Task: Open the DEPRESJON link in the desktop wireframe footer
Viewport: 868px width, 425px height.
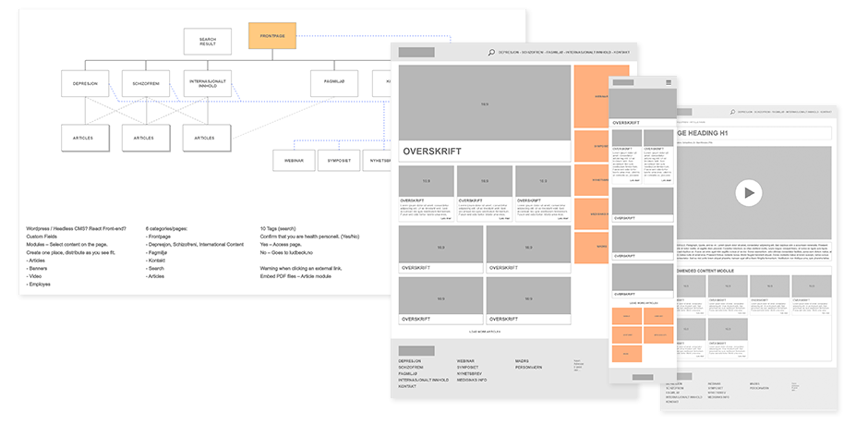Action: tap(411, 361)
